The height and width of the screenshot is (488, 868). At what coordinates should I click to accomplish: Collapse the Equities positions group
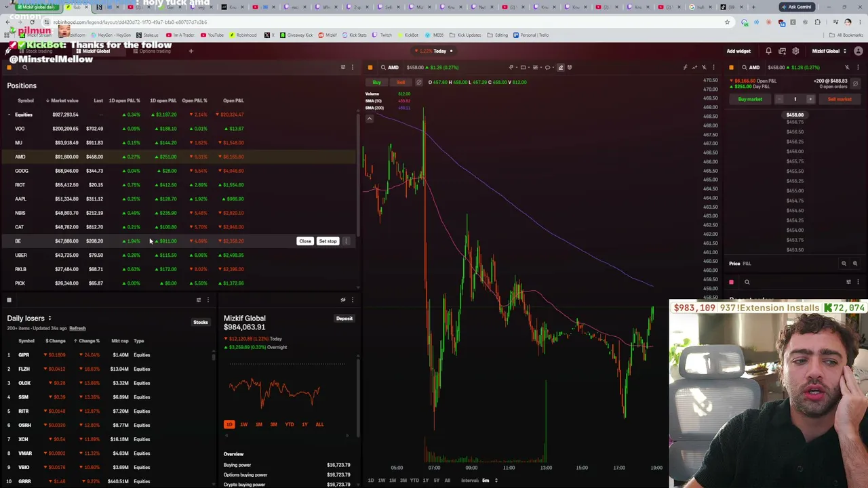click(9, 115)
